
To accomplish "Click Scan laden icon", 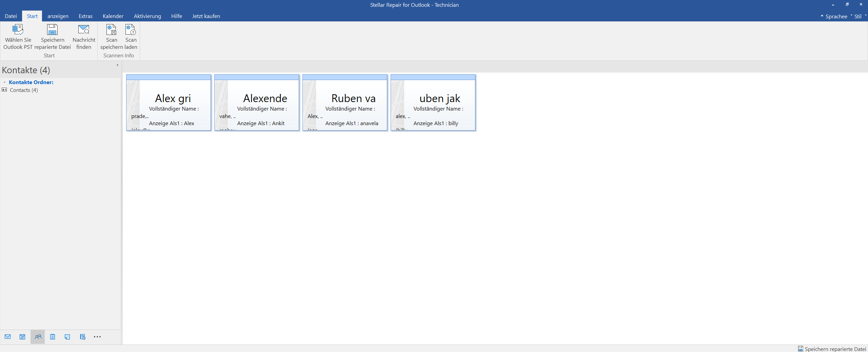I will pos(131,30).
